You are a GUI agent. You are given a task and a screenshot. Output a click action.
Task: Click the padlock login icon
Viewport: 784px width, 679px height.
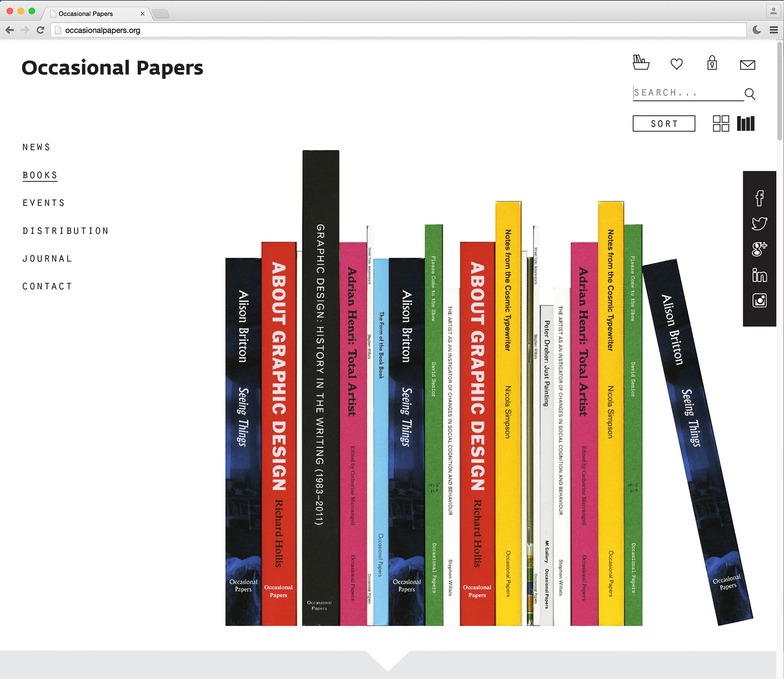[712, 63]
